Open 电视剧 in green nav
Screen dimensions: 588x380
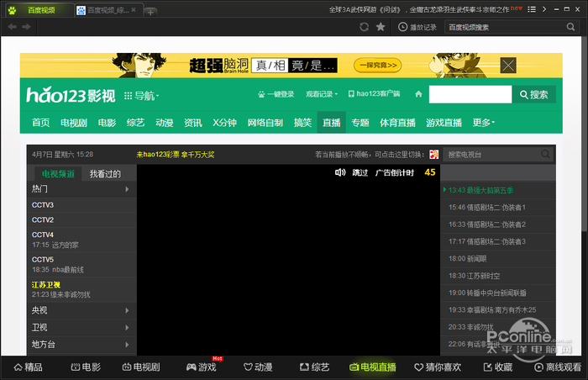tap(74, 123)
